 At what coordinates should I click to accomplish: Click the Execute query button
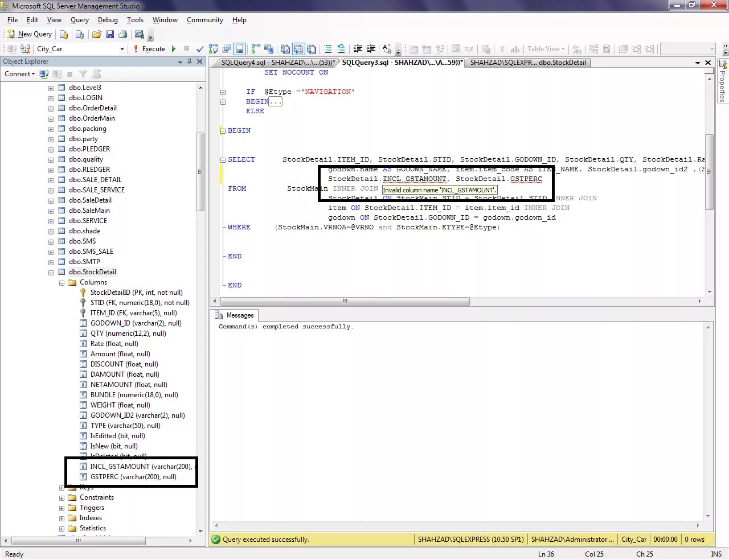[x=149, y=49]
